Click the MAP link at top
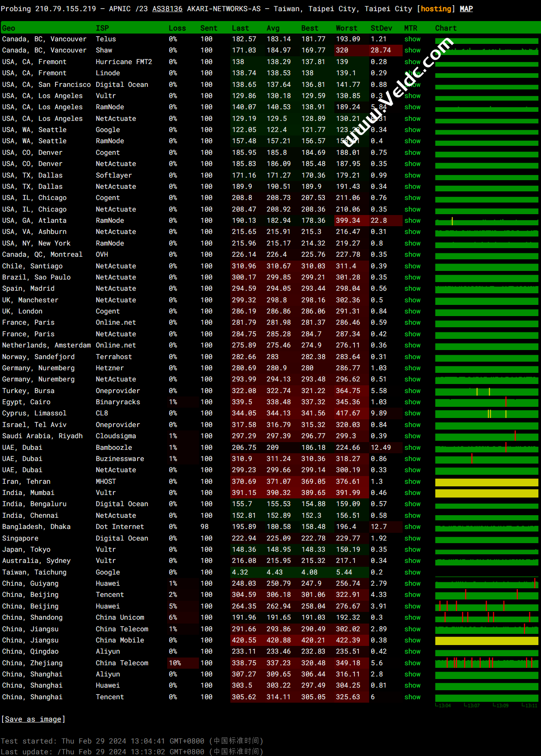This screenshot has height=756, width=541. pyautogui.click(x=466, y=9)
